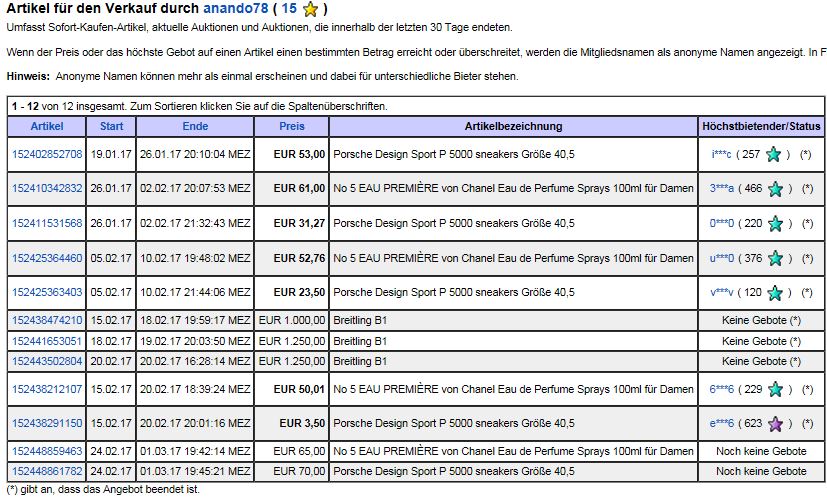Click end time 01.03.17 19:45:21 MEZ
The image size is (827, 503).
point(195,471)
